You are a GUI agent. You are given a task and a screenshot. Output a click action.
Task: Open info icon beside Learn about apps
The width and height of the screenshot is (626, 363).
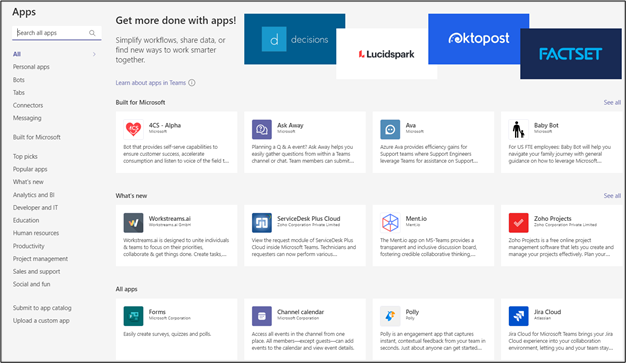tap(192, 83)
